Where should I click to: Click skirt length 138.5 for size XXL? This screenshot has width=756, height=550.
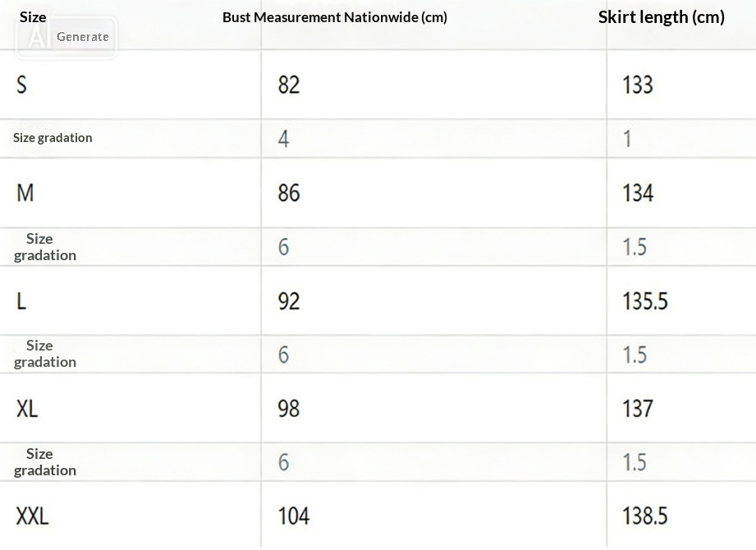[x=644, y=516]
